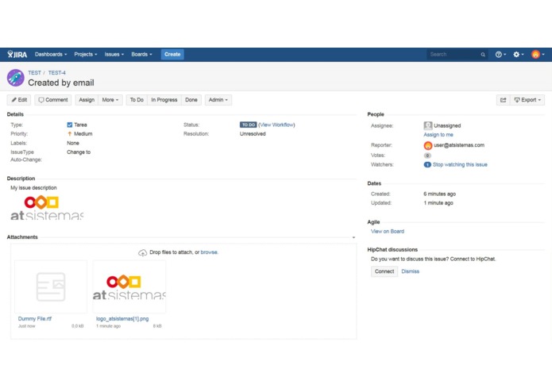Open the logo_atsistemas attachment thumbnail

pyautogui.click(x=129, y=287)
